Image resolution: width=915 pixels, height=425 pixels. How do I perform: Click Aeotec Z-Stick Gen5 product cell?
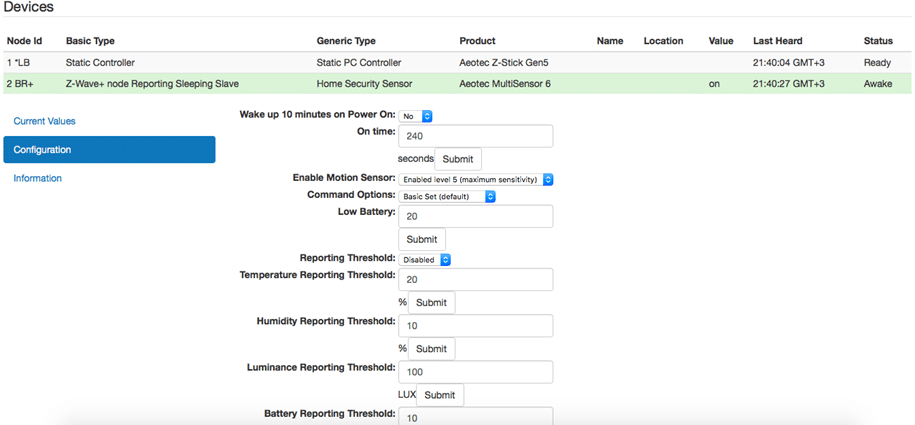(504, 62)
